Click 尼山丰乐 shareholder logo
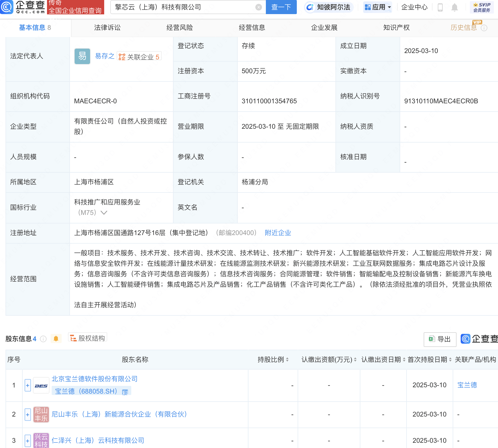Image resolution: width=498 pixels, height=448 pixels. 41,415
